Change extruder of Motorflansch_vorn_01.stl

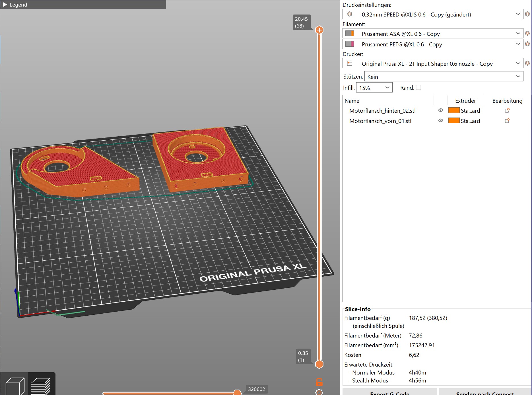click(x=464, y=121)
